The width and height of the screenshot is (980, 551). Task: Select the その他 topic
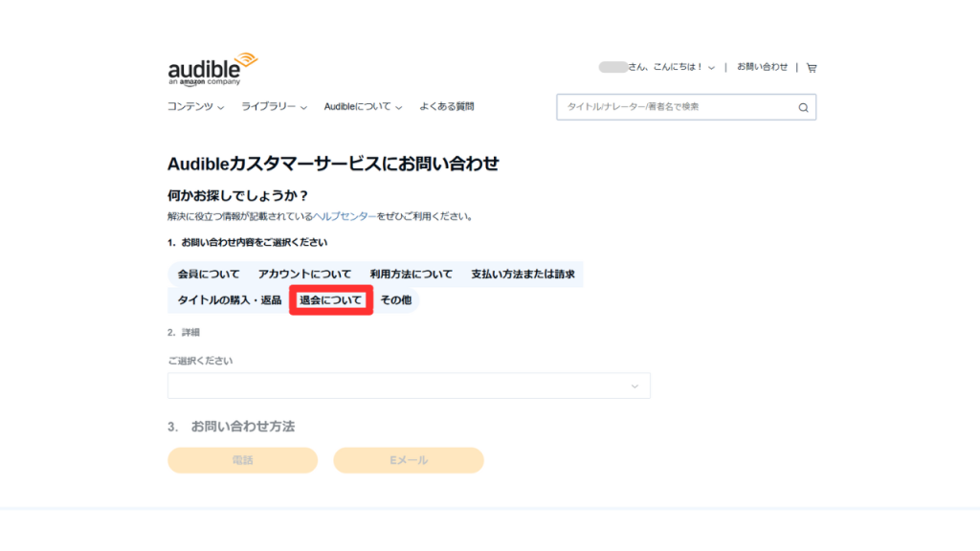click(x=395, y=300)
